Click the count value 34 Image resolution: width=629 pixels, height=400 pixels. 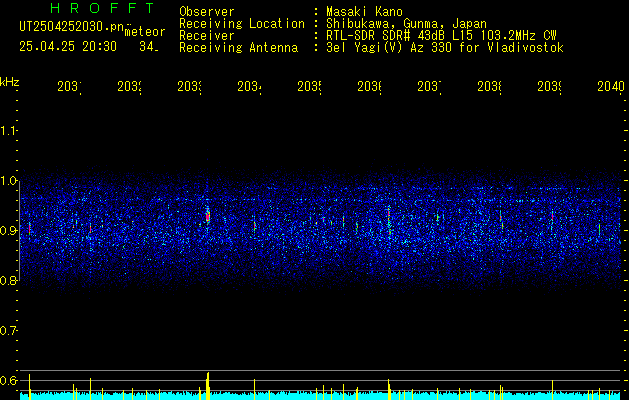pyautogui.click(x=149, y=47)
